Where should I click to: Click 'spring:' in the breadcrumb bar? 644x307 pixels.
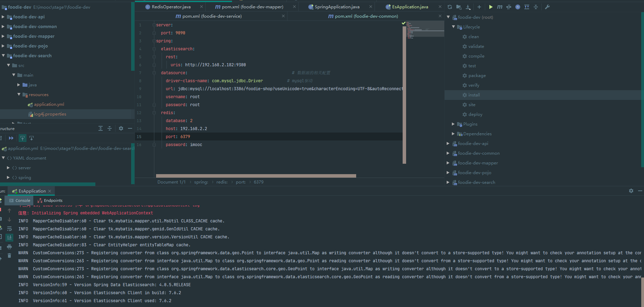click(x=201, y=182)
